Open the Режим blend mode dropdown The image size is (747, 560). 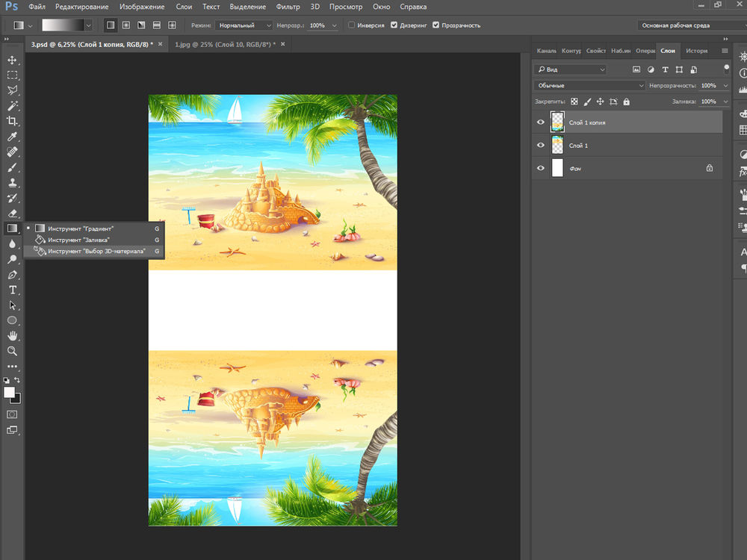click(x=244, y=25)
